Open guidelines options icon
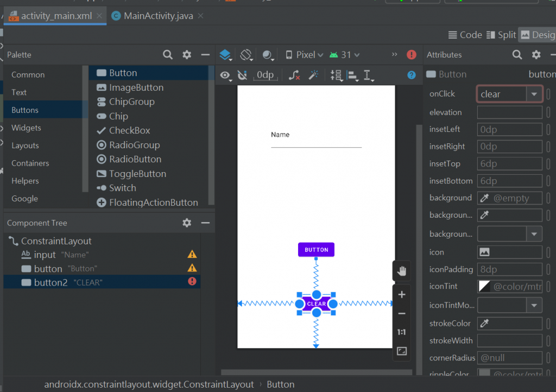Image resolution: width=556 pixels, height=392 pixels. tap(369, 75)
